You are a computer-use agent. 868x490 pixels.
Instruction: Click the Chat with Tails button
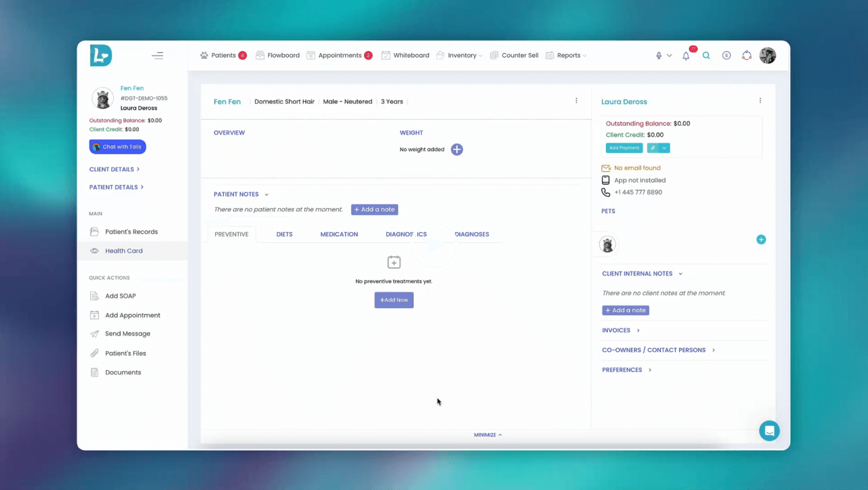[117, 147]
